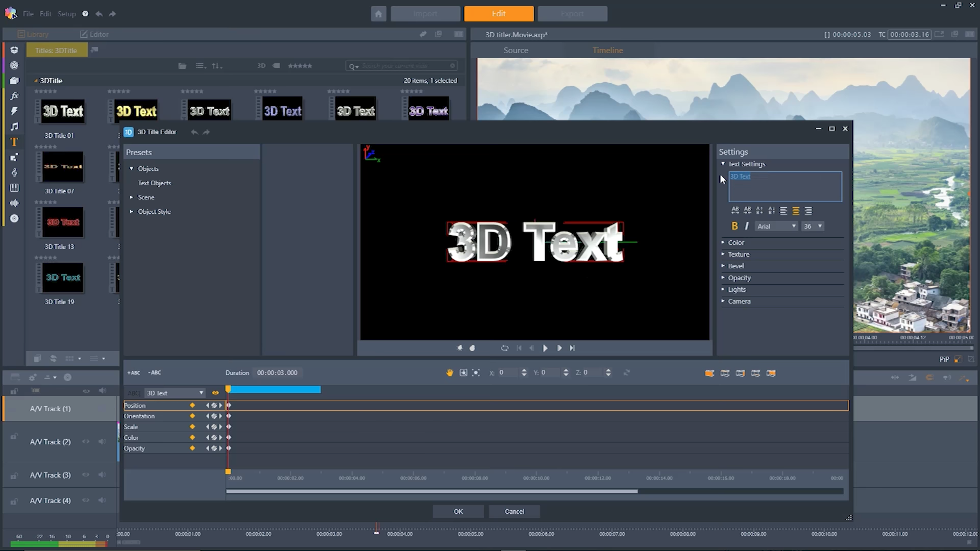Open the Arial font dropdown
The height and width of the screenshot is (551, 980).
776,226
